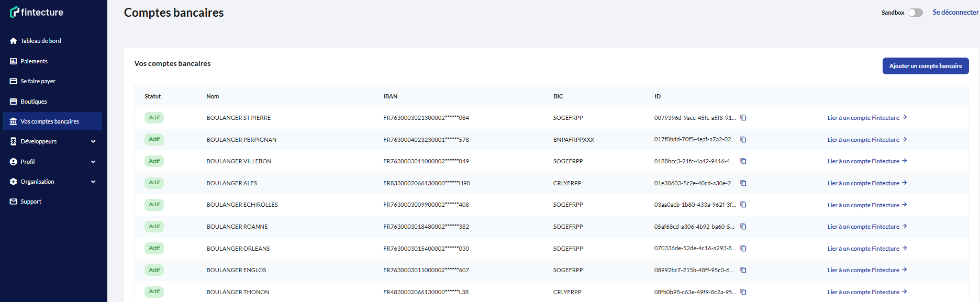The image size is (980, 302).
Task: Click the Profil user icon
Action: click(x=14, y=162)
